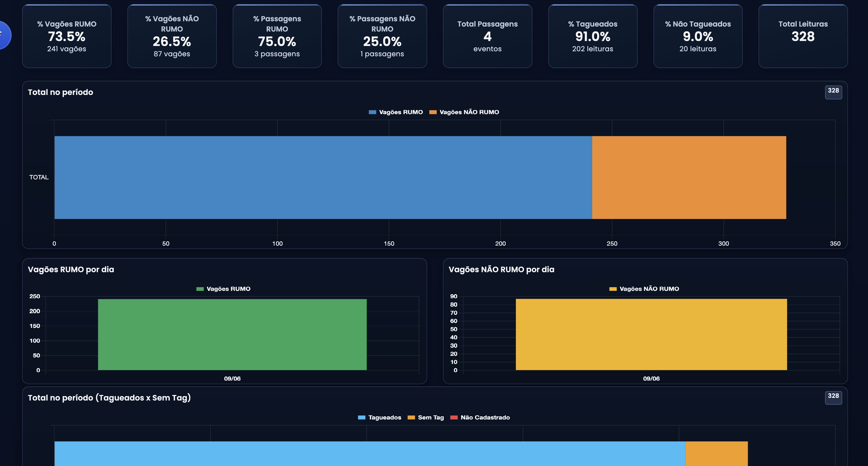Click the 'Vagões RUMO por dia' title
868x466 pixels.
tap(71, 269)
